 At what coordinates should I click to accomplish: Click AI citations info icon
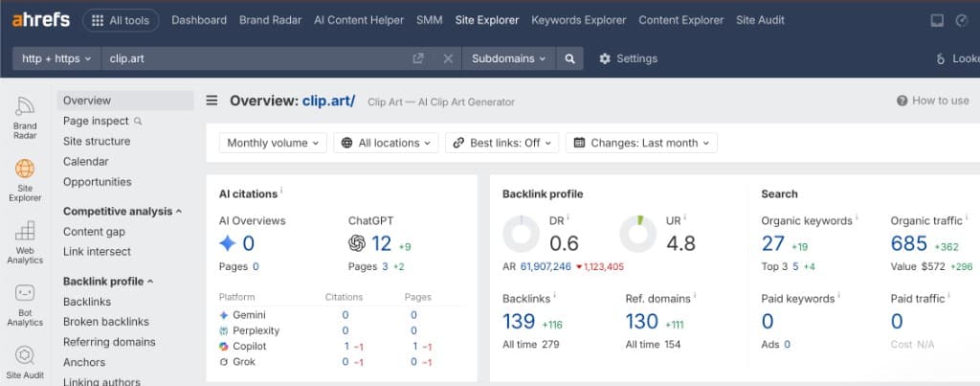[281, 191]
